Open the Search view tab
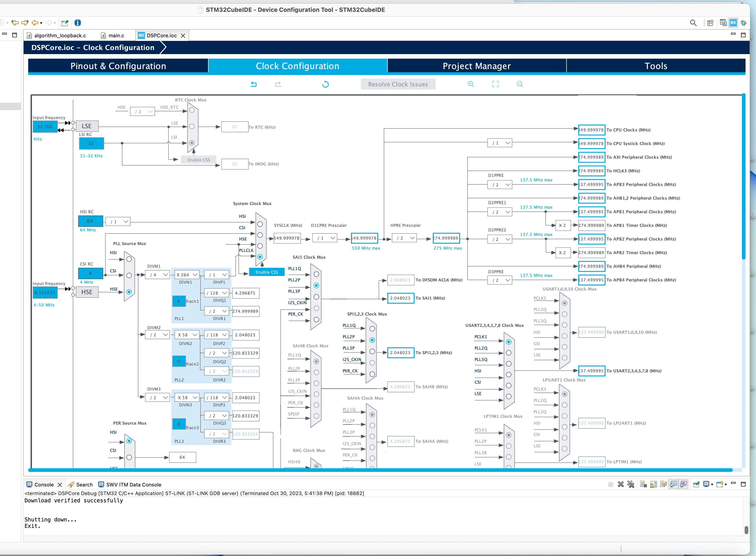Screen dimensions: 756x556 click(80, 485)
